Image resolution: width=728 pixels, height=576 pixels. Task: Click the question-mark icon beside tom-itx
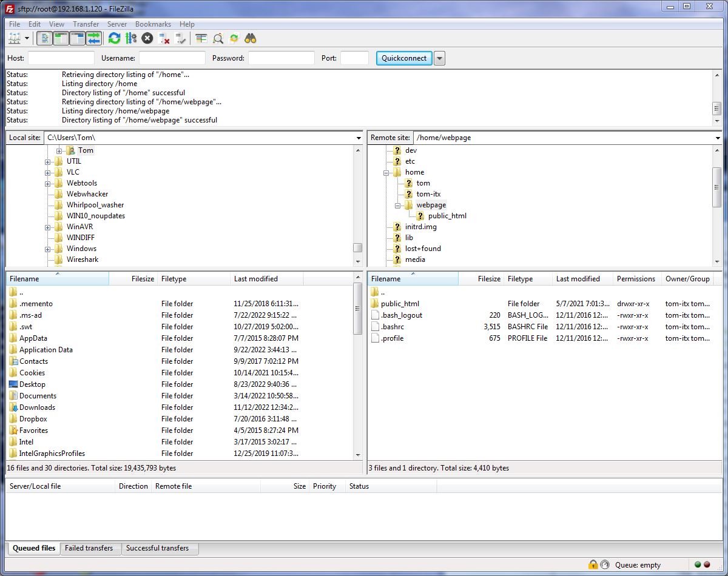pos(409,194)
